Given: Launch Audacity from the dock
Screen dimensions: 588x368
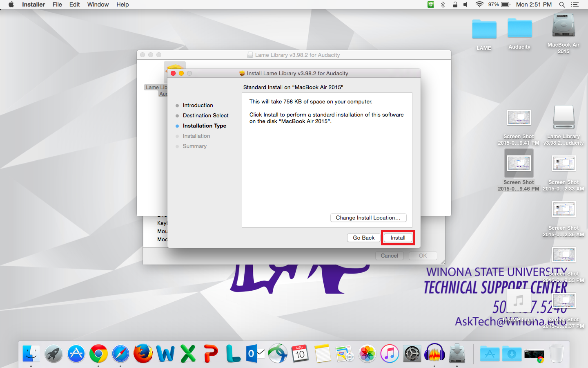Looking at the screenshot, I should coord(434,353).
